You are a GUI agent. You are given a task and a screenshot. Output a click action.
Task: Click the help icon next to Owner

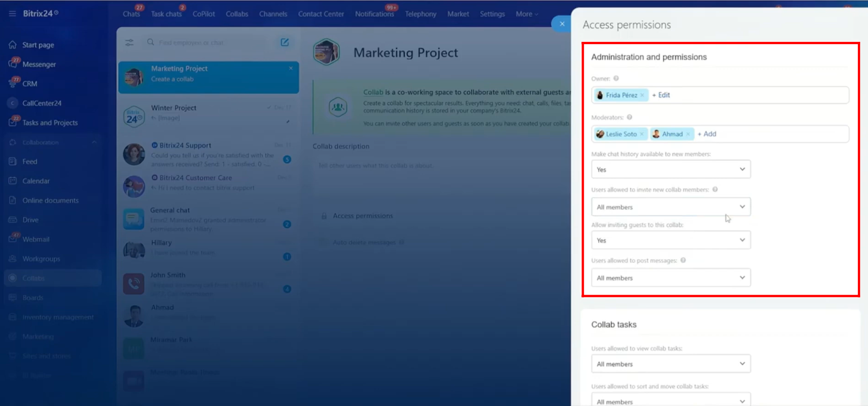tap(616, 79)
